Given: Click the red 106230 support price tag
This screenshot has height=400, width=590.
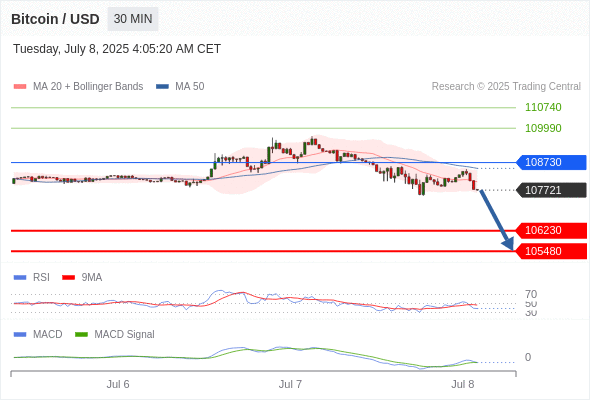Looking at the screenshot, I should [x=551, y=231].
